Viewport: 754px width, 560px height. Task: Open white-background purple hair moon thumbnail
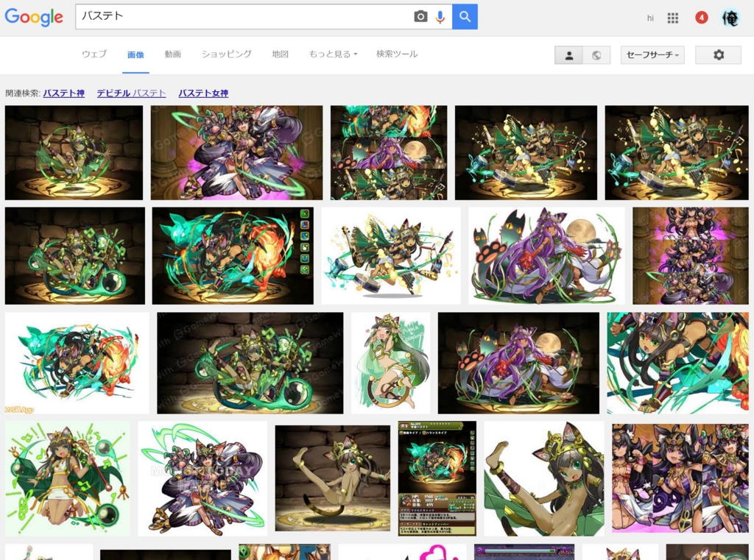coord(547,256)
